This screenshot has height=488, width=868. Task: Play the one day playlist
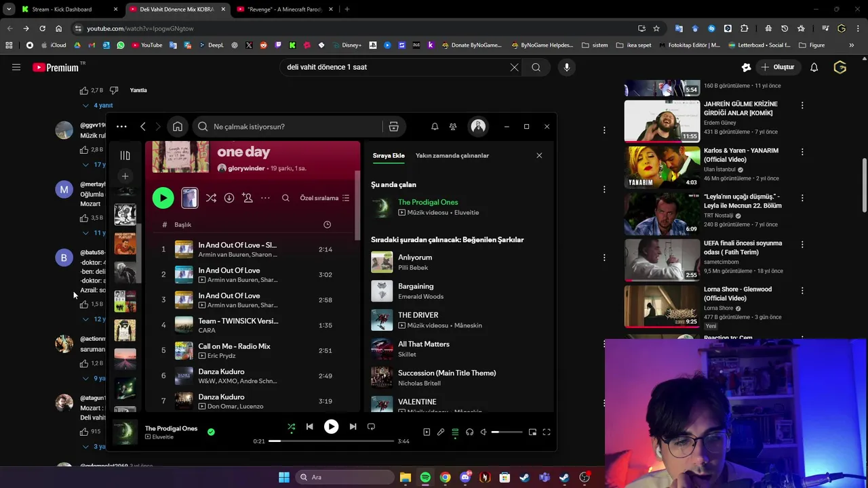163,198
